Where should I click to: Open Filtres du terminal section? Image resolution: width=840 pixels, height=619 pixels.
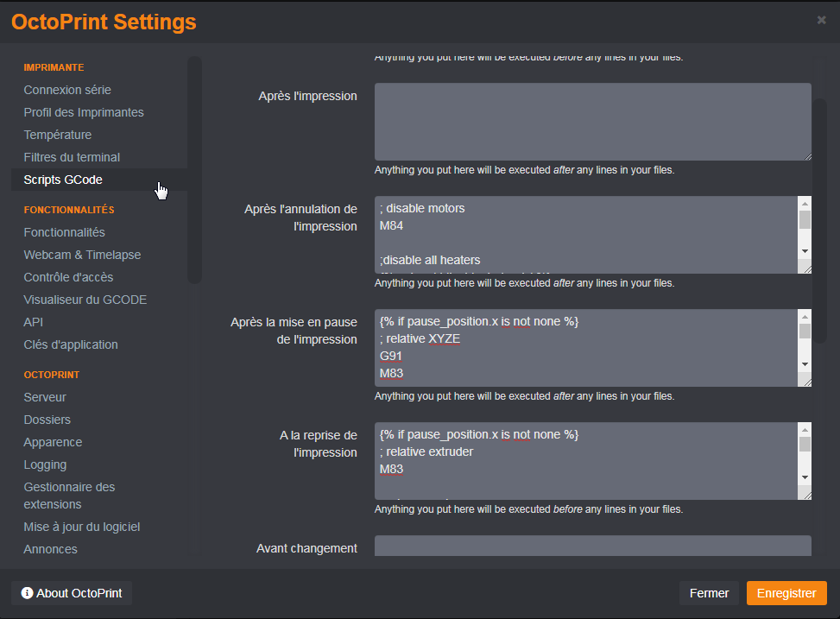[x=72, y=158]
